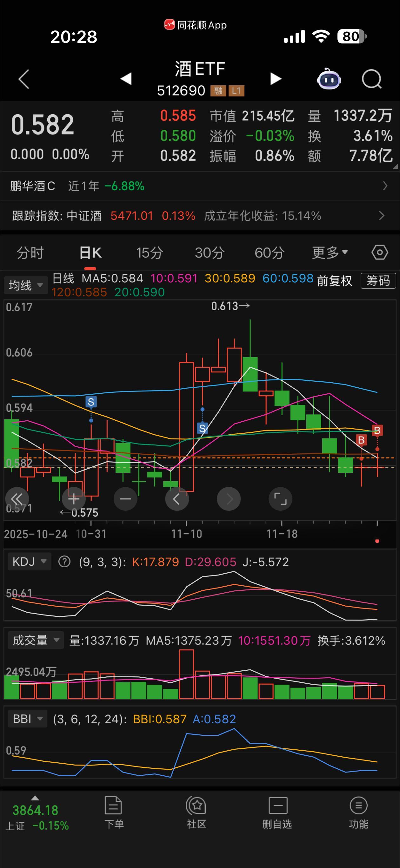
Task: Zoom in the K-line chart with plus
Action: point(74,499)
